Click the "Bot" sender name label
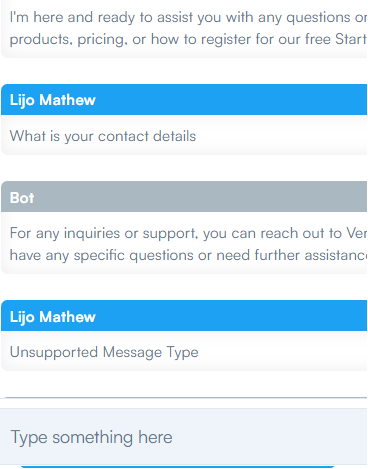 click(22, 198)
